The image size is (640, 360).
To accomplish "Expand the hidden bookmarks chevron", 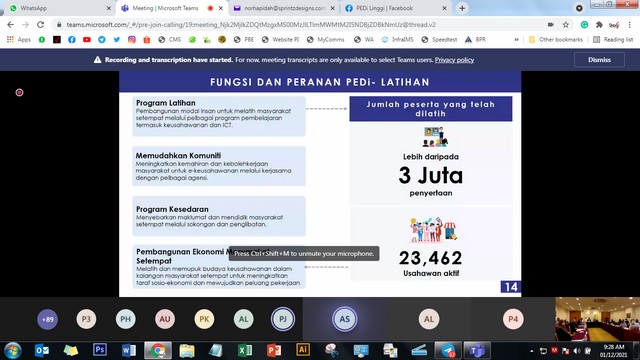I will [516, 40].
